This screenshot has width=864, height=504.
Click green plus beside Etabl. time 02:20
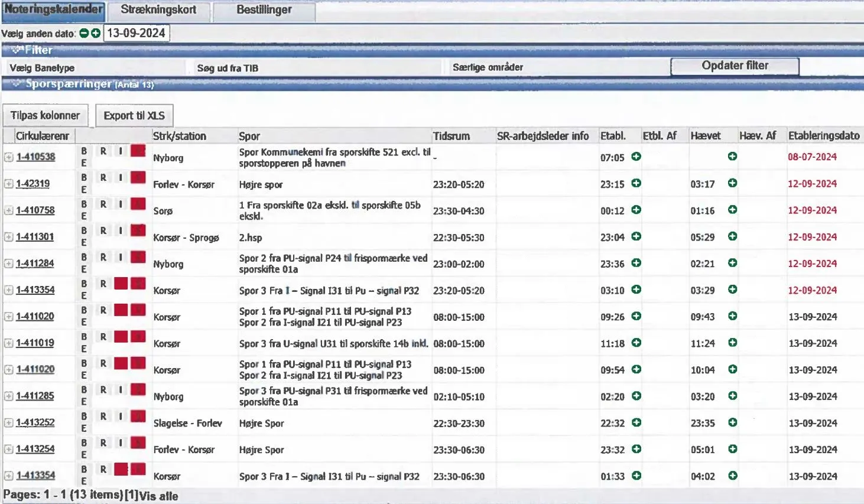[x=636, y=396]
